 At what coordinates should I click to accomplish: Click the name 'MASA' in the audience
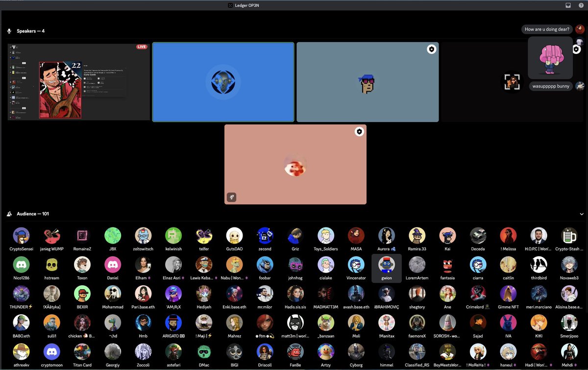pyautogui.click(x=356, y=249)
